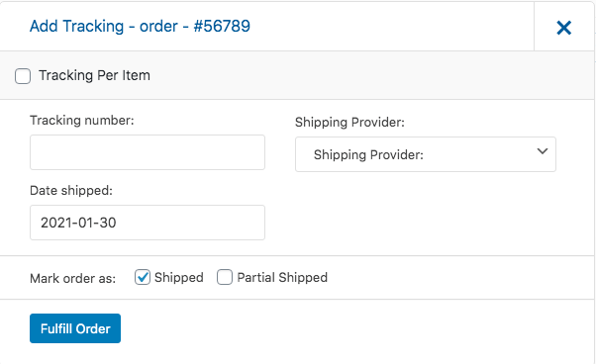This screenshot has height=364, width=596.
Task: Click the "Mark order as:" label
Action: point(72,279)
